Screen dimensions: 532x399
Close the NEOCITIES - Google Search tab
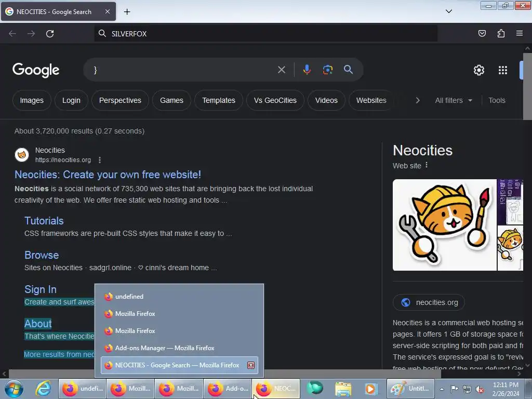click(x=107, y=11)
